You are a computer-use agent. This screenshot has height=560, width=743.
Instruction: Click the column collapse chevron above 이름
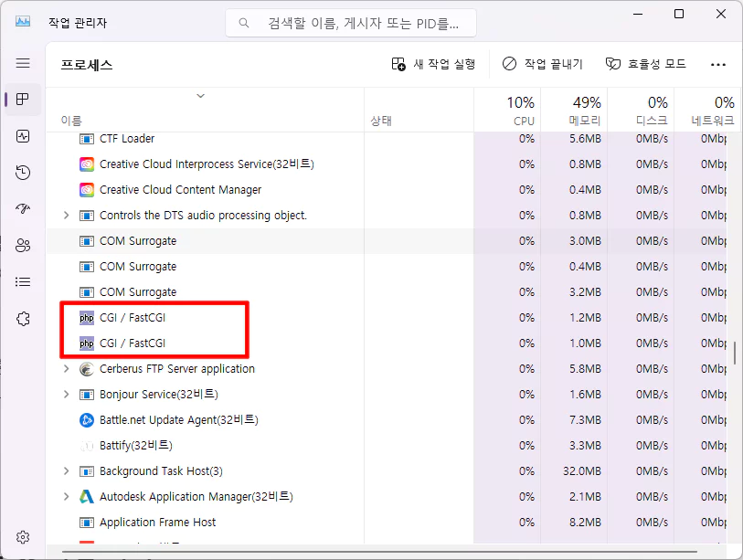(200, 96)
